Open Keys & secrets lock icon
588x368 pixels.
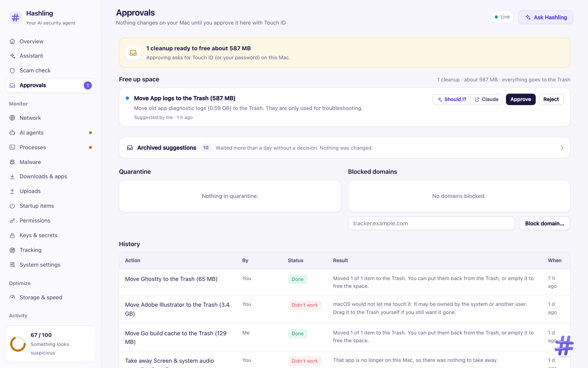point(12,235)
